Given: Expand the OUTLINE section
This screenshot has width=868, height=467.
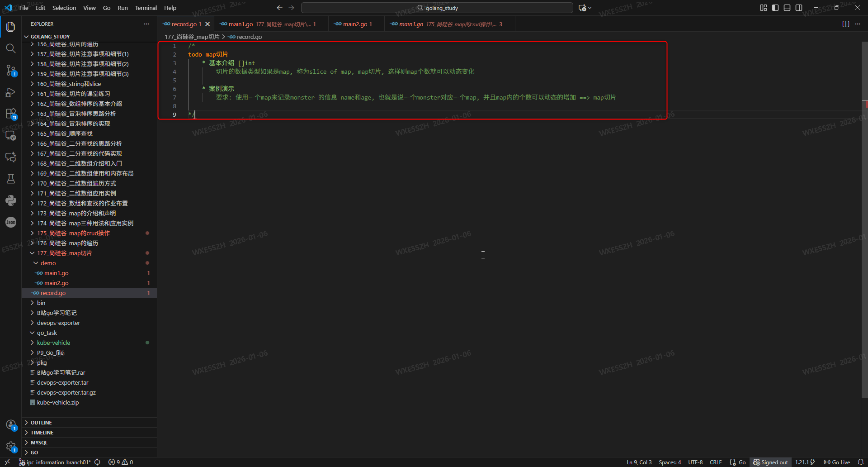Looking at the screenshot, I should [89, 422].
